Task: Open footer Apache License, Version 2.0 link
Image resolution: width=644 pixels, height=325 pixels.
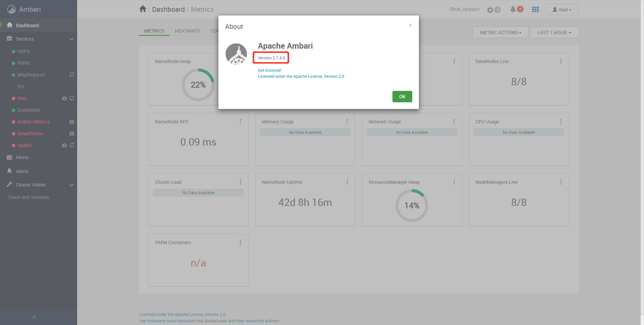Action: pos(183,315)
